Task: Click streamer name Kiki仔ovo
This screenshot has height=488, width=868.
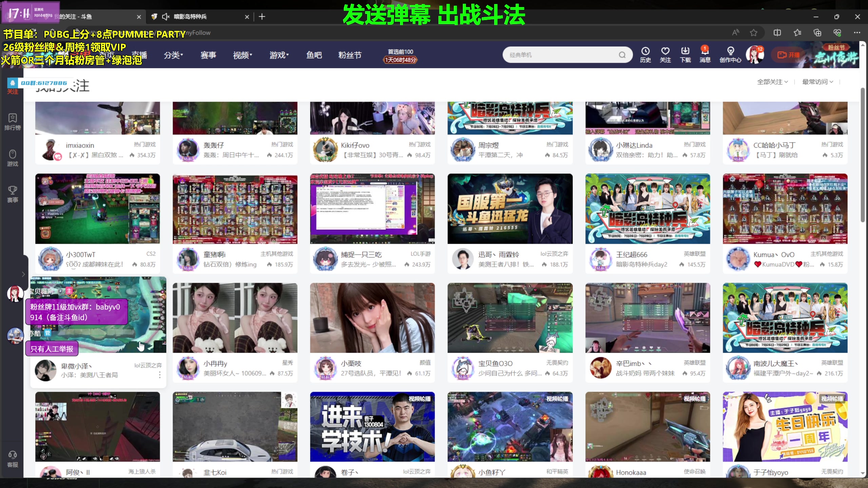Action: click(355, 145)
